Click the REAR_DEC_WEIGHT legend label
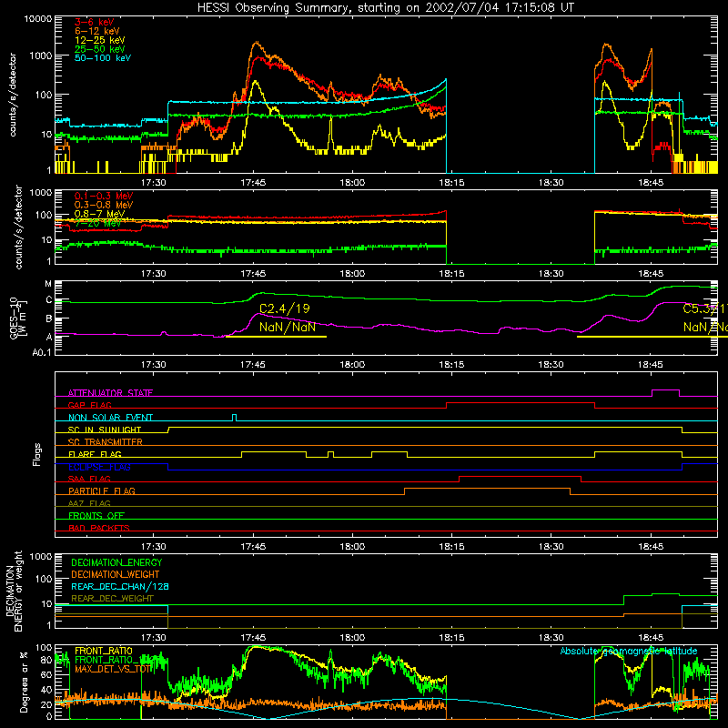This screenshot has width=728, height=728. [112, 599]
